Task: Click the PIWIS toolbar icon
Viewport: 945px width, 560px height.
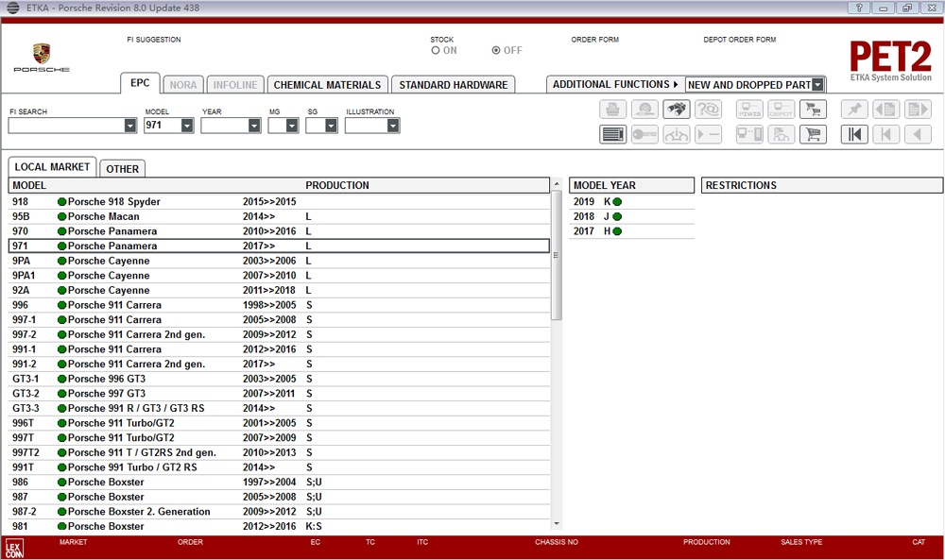Action: [749, 110]
